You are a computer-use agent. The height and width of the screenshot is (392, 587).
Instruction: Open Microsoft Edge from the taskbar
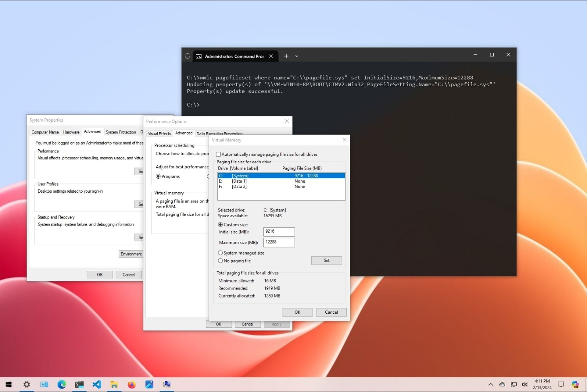62,384
